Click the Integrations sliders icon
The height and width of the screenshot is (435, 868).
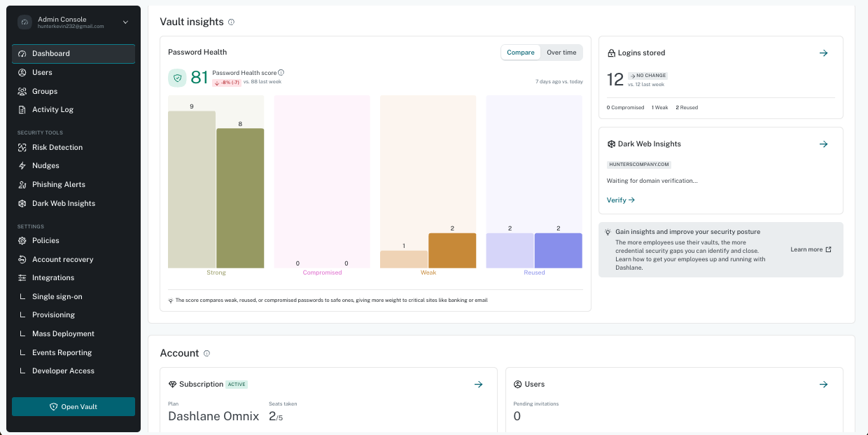[22, 277]
